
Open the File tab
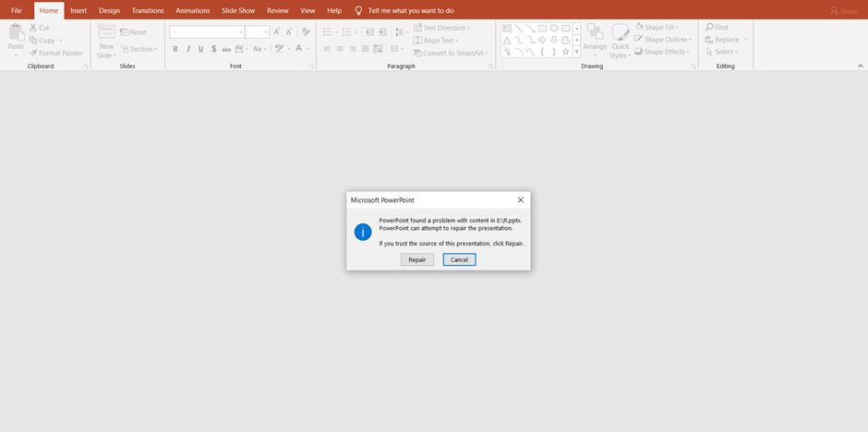click(x=17, y=10)
